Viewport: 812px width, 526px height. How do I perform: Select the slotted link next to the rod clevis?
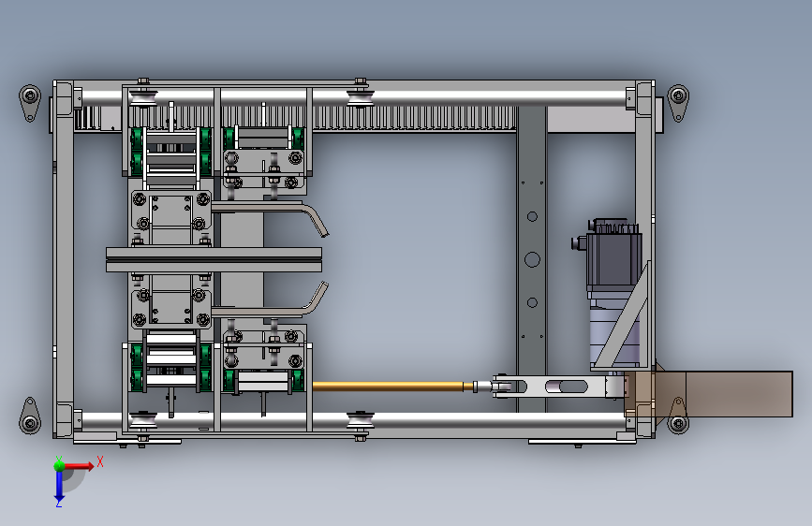tap(562, 387)
